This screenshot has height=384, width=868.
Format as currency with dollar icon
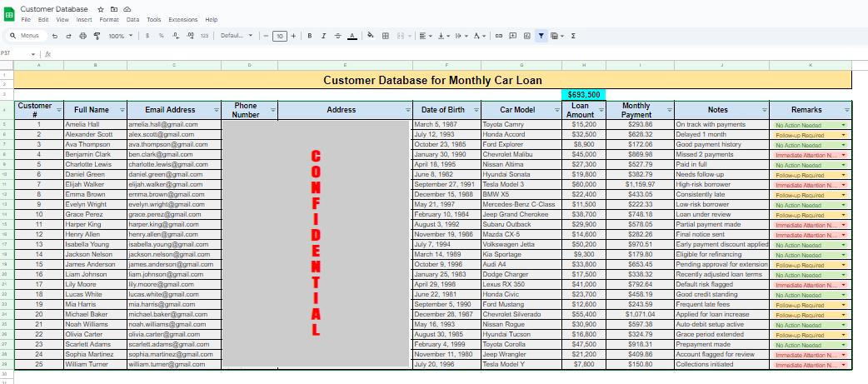tap(147, 36)
